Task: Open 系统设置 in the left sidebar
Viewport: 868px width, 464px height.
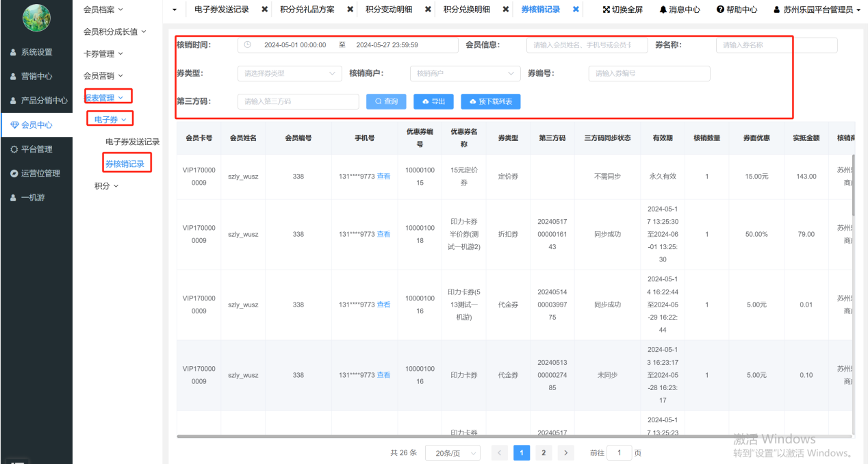Action: (36, 52)
